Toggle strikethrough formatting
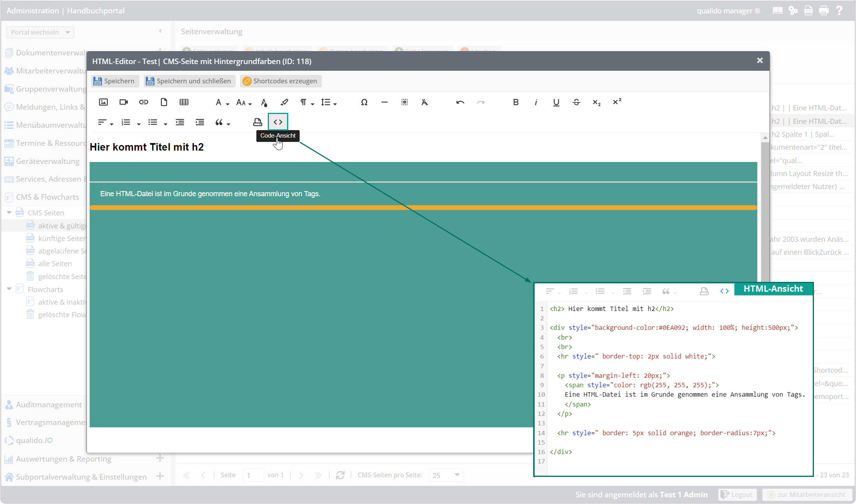 coord(576,102)
